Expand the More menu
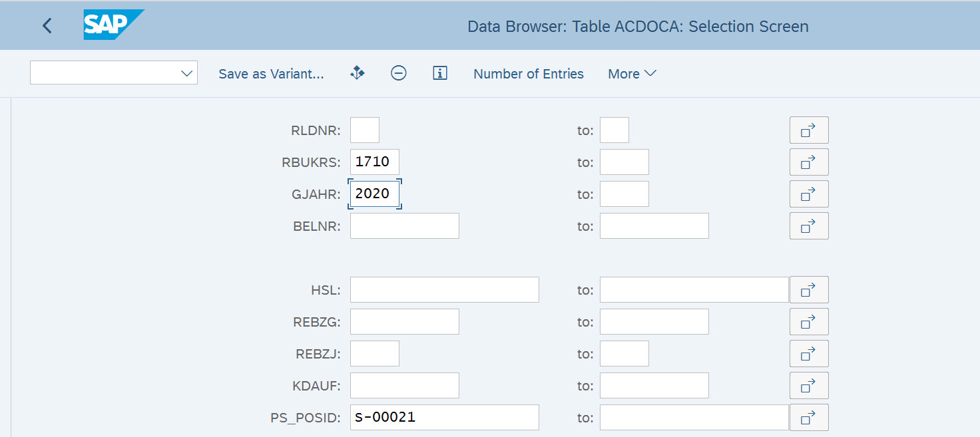Image resolution: width=980 pixels, height=437 pixels. point(631,74)
